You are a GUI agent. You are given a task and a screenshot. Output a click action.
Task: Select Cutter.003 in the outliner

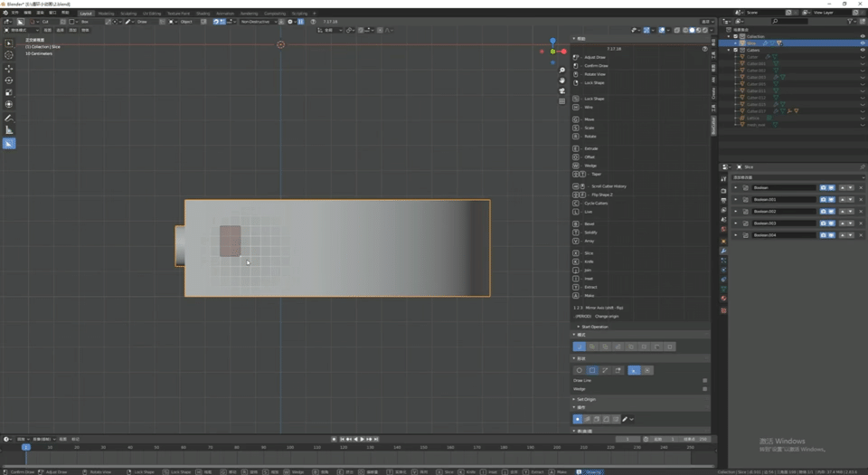(756, 77)
